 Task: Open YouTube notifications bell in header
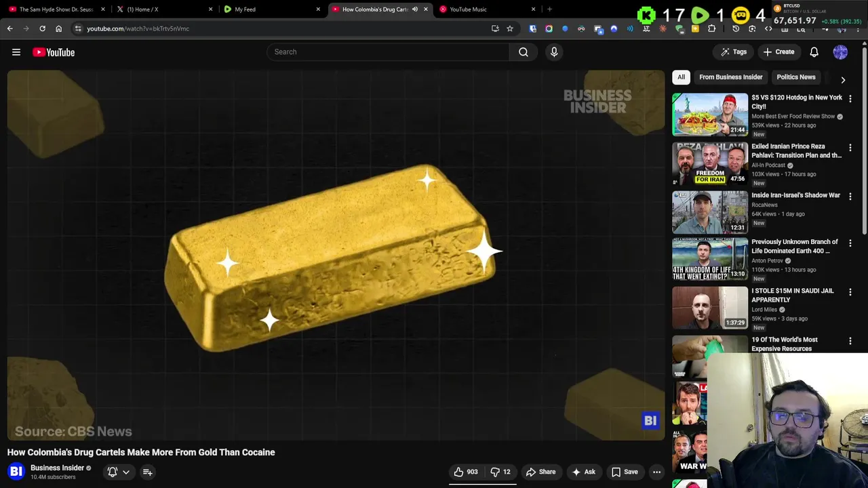(x=814, y=52)
